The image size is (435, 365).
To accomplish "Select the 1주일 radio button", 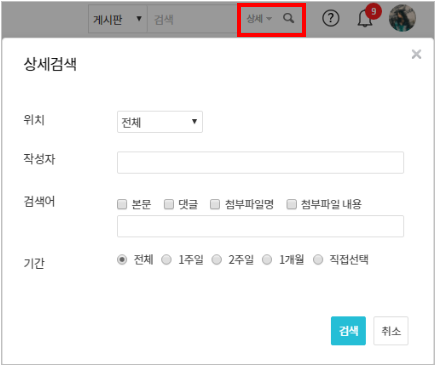I will point(166,259).
